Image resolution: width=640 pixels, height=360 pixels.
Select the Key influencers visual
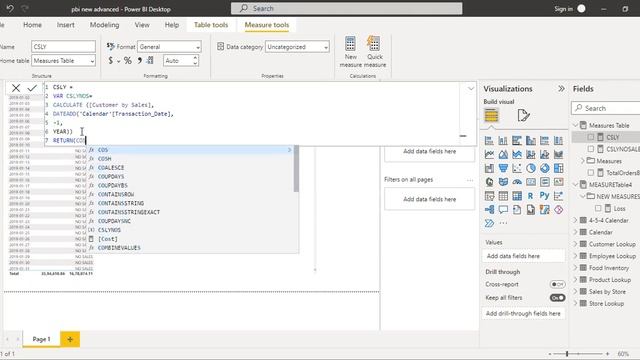(x=558, y=196)
